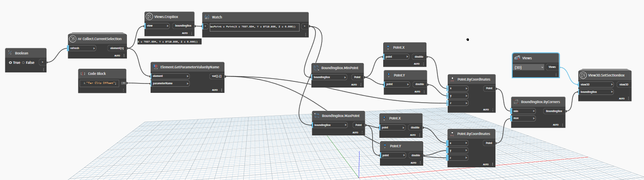Click the BoundingBox.MinPoint boundingBox input port

pos(329,77)
